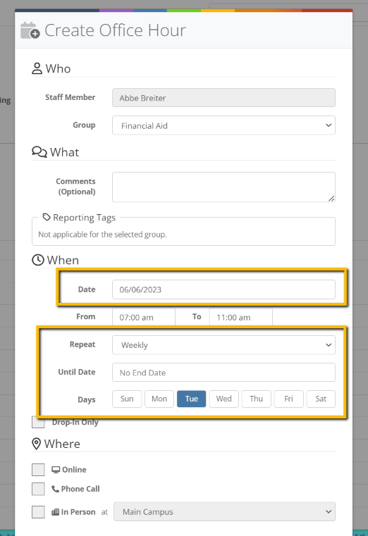Click the Date field showing 06/06/2023
Viewport: 368px width, 536px height.
click(x=224, y=290)
